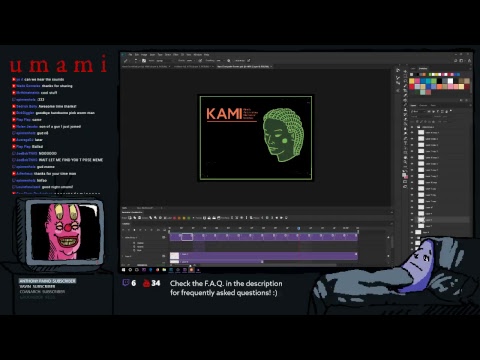Pick the orange swatch in Swatches panel
Image resolution: width=480 pixels, height=360 pixels.
tap(439, 87)
